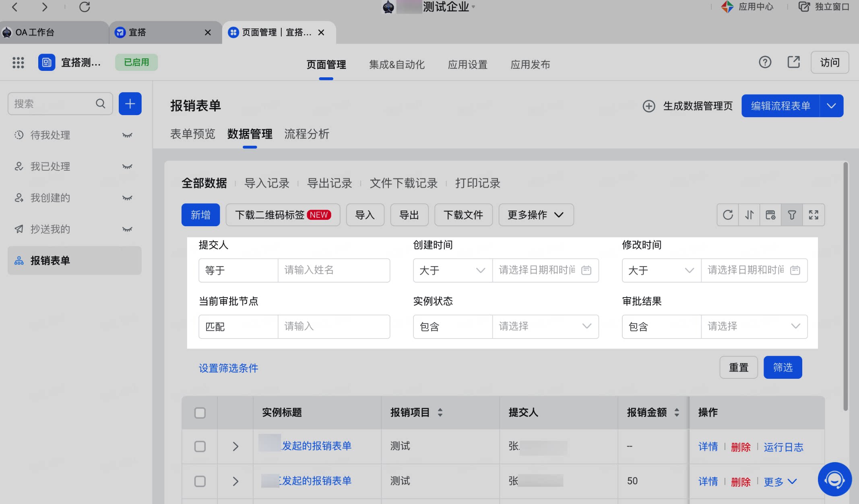The width and height of the screenshot is (859, 504).
Task: Check the select-all checkbox in table header
Action: click(x=200, y=413)
